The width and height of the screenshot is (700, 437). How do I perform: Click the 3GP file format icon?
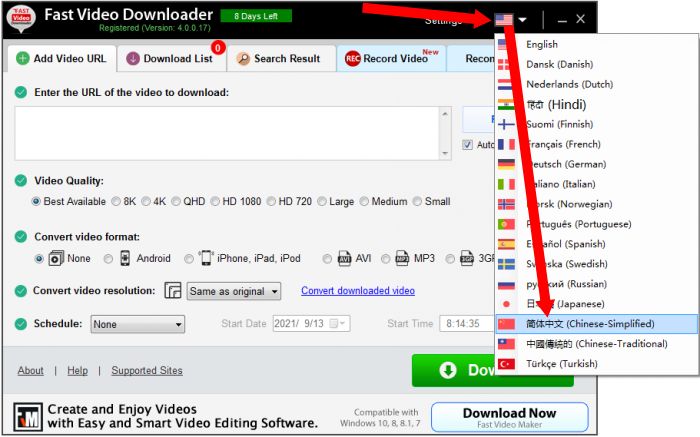(467, 258)
